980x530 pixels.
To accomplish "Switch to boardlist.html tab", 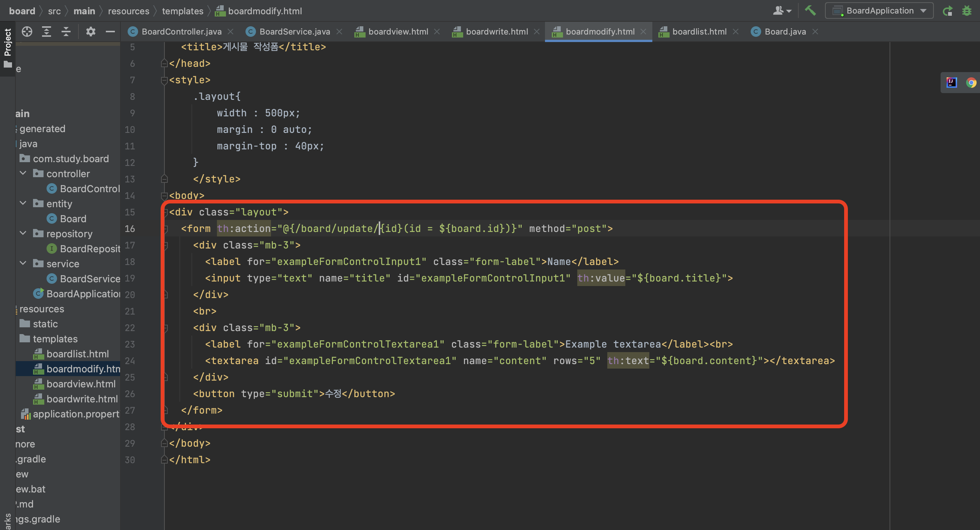I will [699, 32].
